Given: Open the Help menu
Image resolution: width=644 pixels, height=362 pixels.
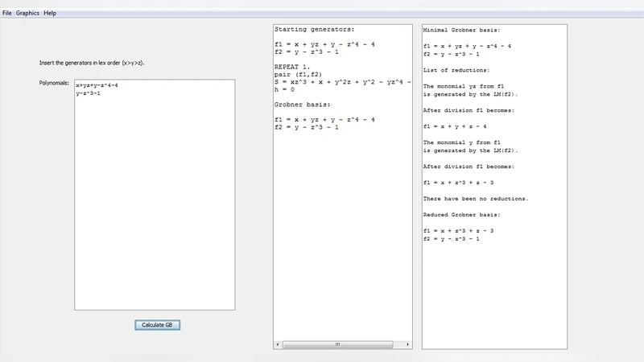Looking at the screenshot, I should pyautogui.click(x=50, y=14).
